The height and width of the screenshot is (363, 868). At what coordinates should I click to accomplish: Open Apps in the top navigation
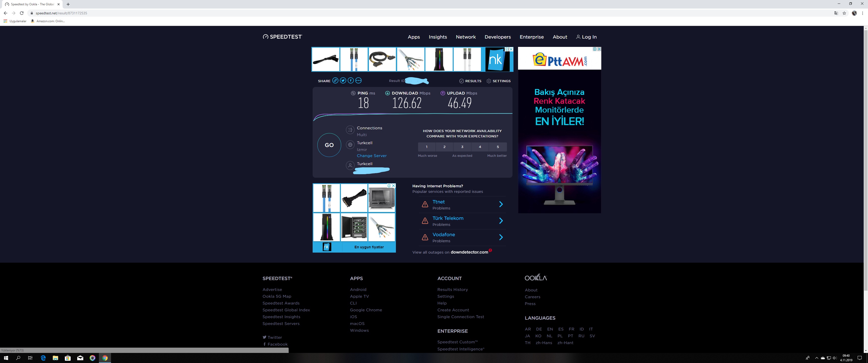point(414,37)
